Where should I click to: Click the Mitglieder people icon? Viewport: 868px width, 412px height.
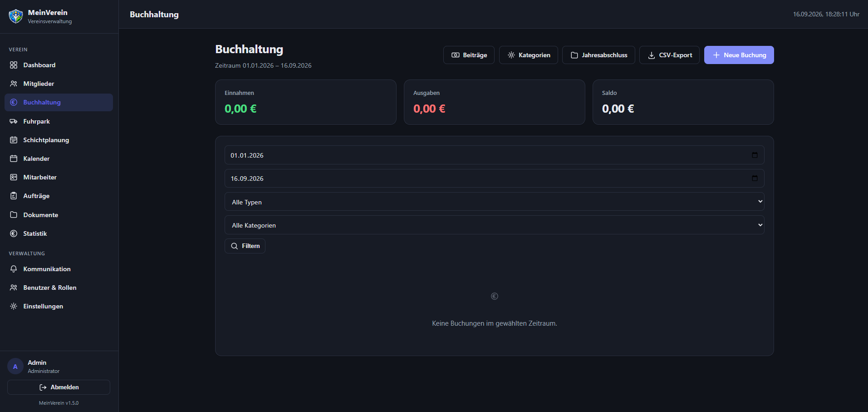14,84
